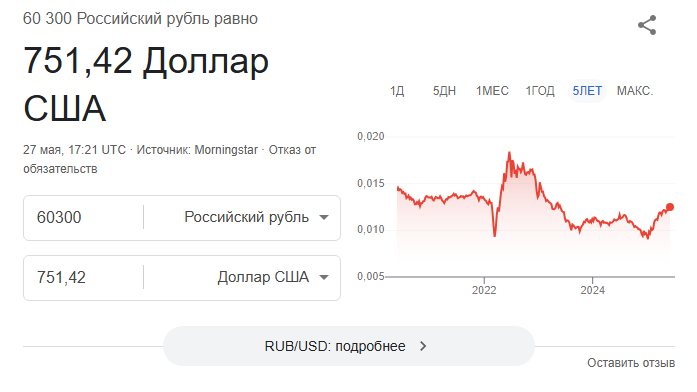Click the chevron arrow beside RUB/USD подробнее
This screenshot has width=697, height=392.
tap(423, 346)
